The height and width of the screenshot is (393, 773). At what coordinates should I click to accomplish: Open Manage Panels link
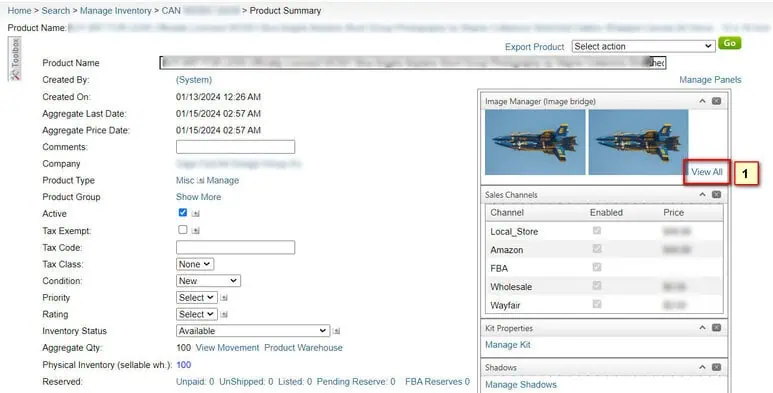[710, 80]
